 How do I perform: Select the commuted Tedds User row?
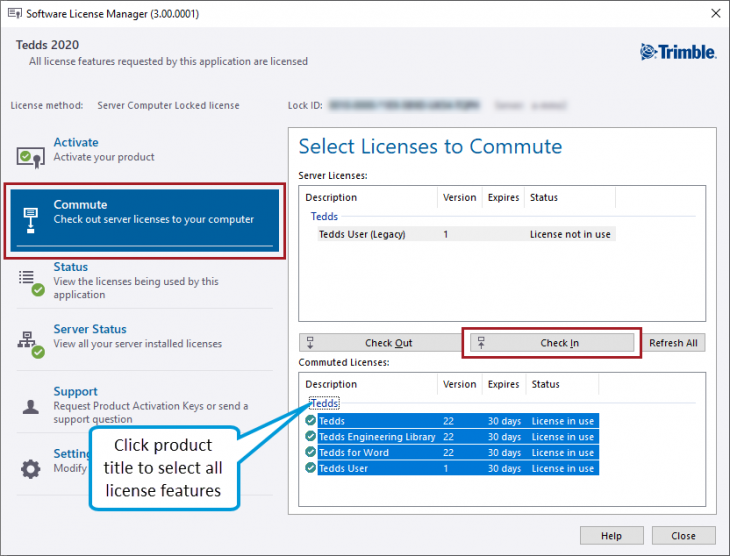(x=458, y=468)
